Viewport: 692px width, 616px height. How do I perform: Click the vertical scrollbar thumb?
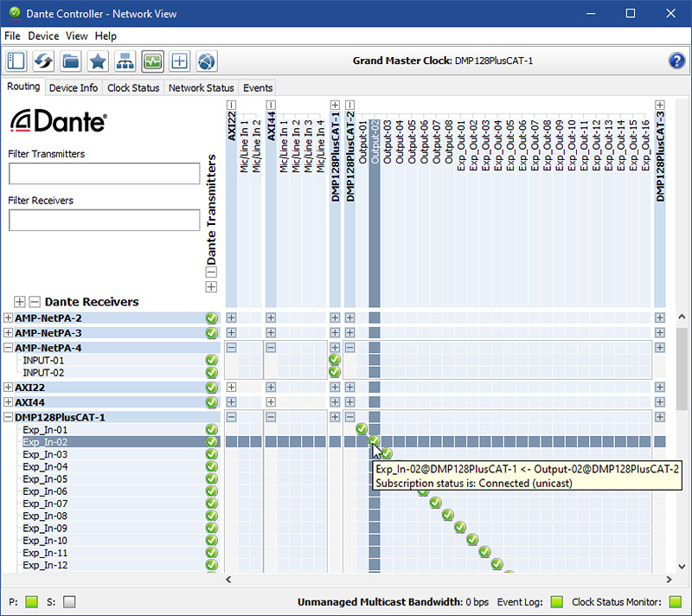click(x=682, y=369)
